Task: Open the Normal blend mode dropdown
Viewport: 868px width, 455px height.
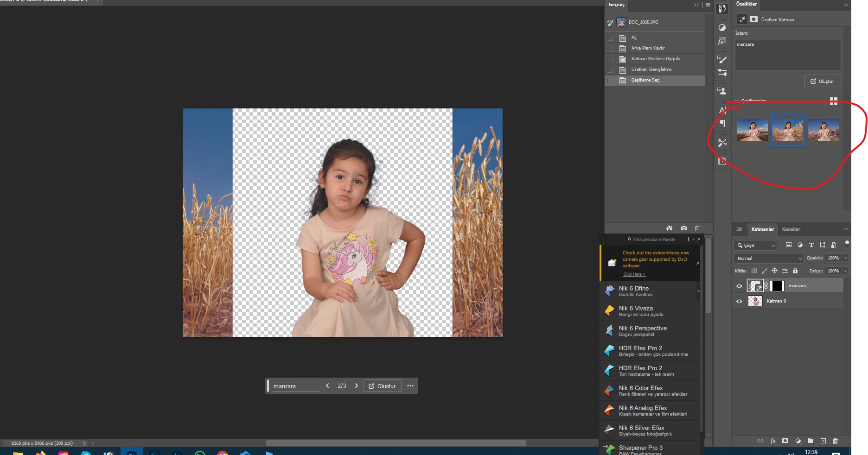Action: pos(768,258)
